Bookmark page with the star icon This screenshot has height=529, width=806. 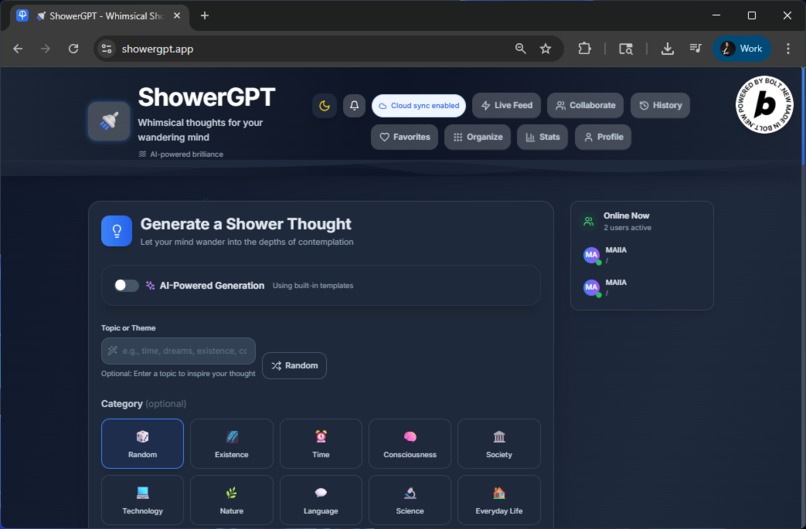click(545, 49)
